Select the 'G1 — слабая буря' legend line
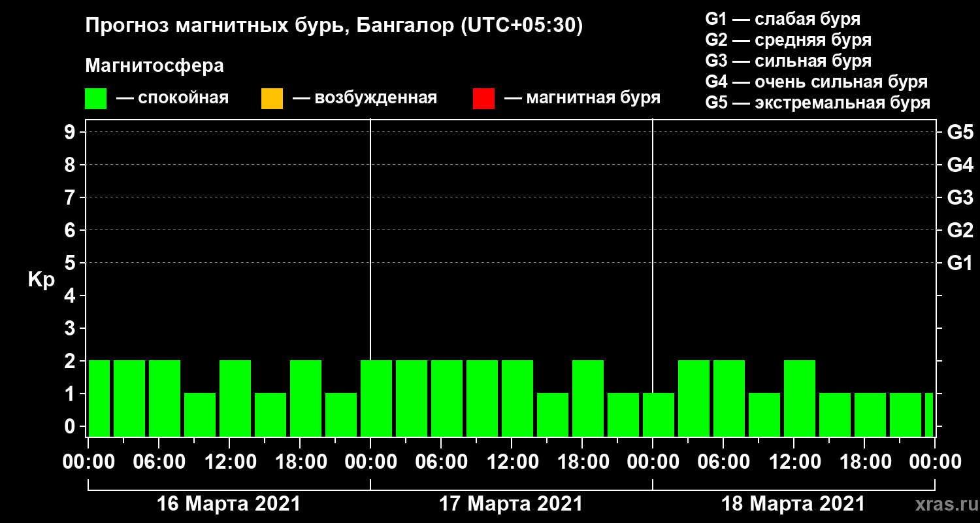This screenshot has width=980, height=523. click(x=783, y=19)
